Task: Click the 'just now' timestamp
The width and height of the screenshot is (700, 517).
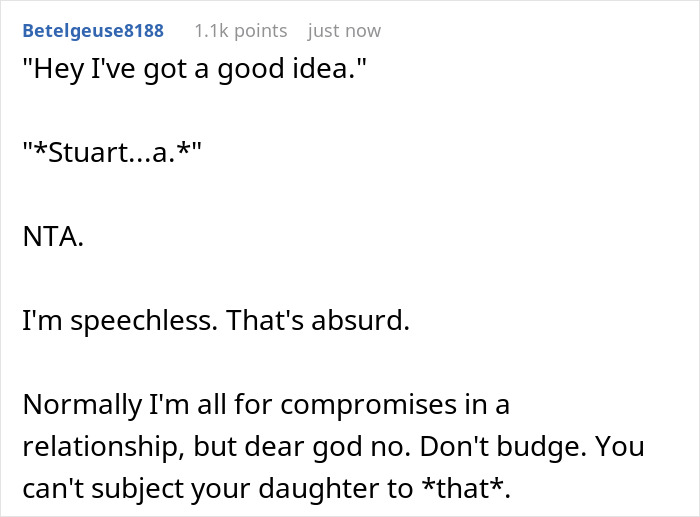Action: click(344, 31)
